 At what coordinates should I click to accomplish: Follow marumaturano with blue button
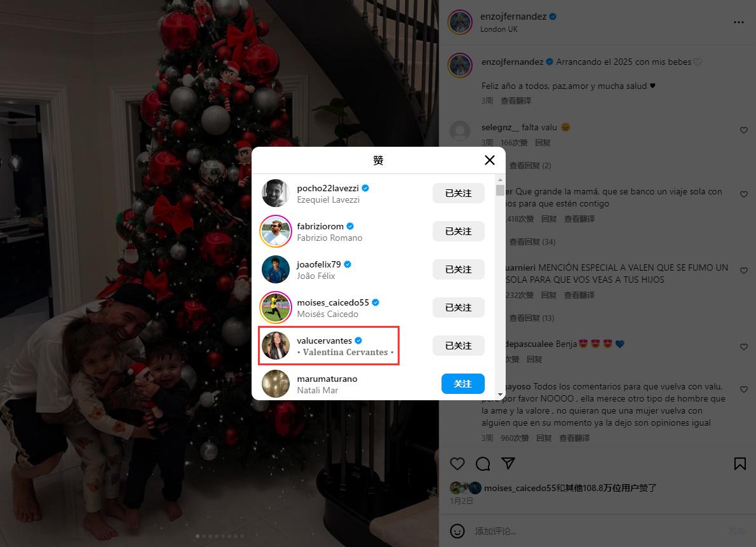(463, 384)
